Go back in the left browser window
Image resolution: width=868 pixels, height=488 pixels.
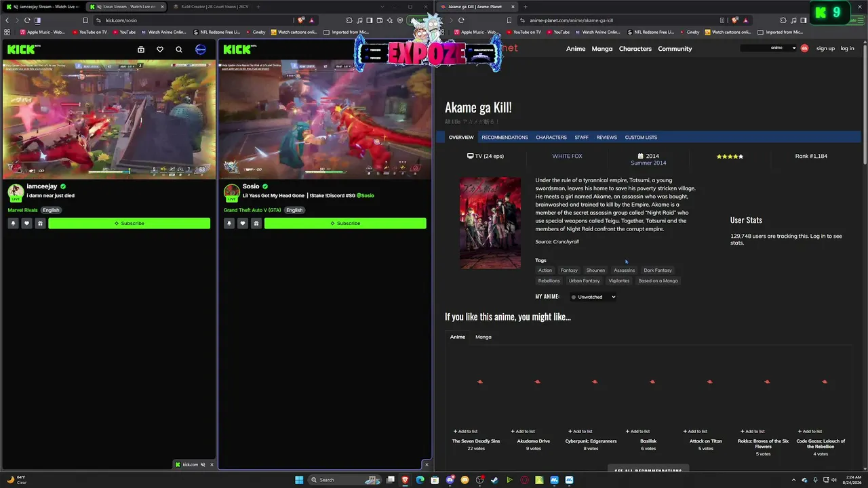7,20
